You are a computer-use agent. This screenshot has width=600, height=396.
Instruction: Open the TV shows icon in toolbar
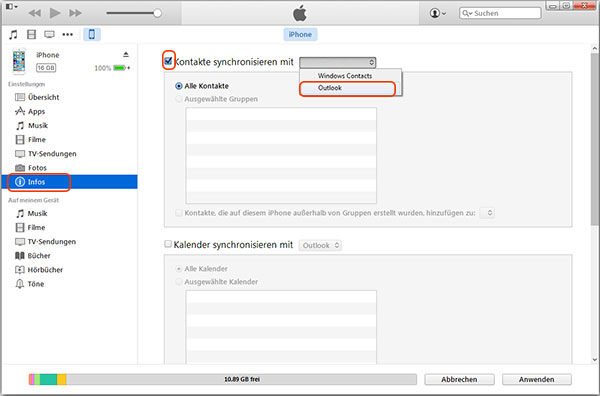click(x=49, y=34)
